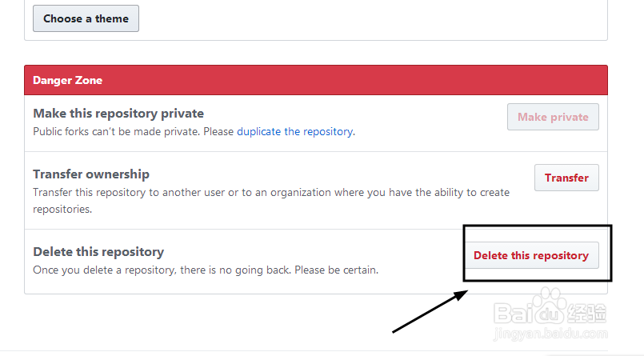Viewport: 644px width, 356px height.
Task: Click the Please be certain sentence
Action: click(336, 270)
